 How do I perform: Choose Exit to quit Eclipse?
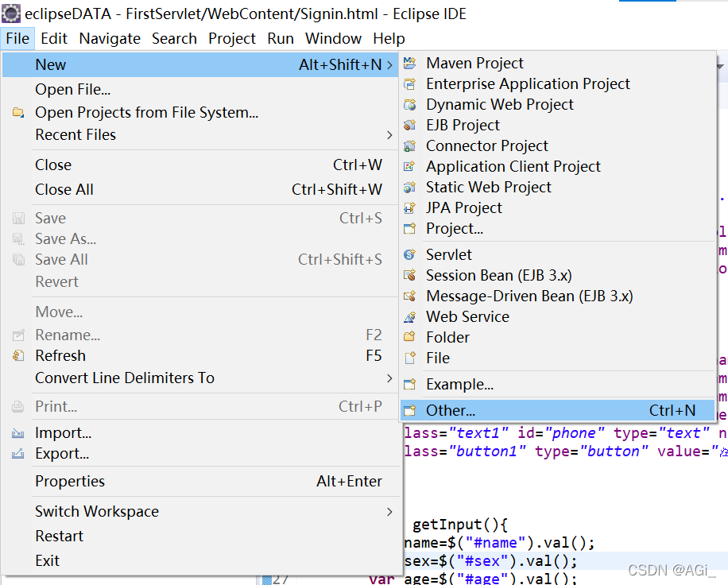tap(200, 561)
